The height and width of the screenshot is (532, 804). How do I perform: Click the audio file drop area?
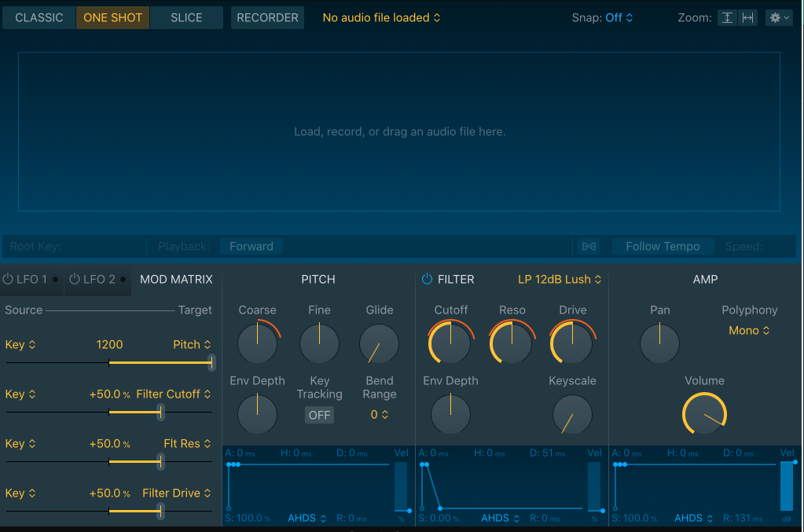click(399, 132)
